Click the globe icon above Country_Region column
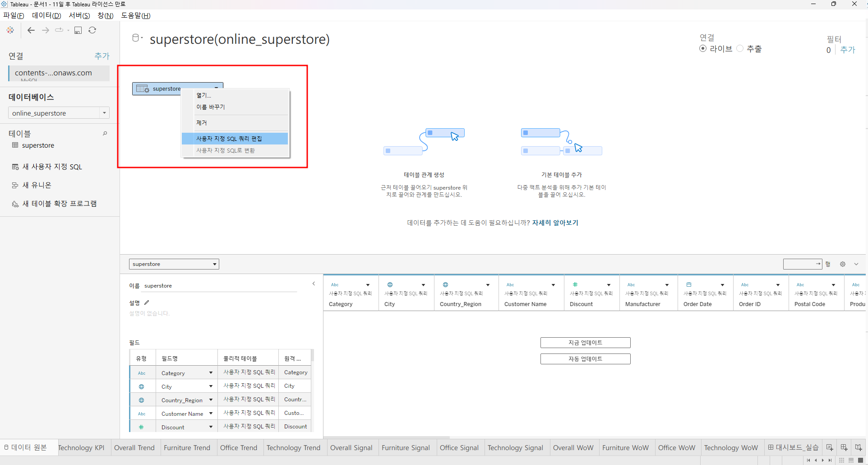Screen dimensions: 868x465 point(445,285)
